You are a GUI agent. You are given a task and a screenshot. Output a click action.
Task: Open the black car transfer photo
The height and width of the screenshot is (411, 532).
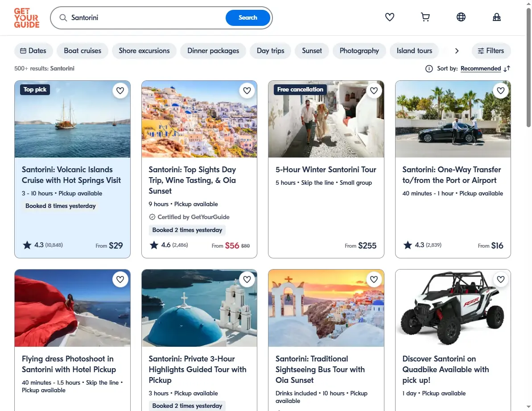pos(453,119)
